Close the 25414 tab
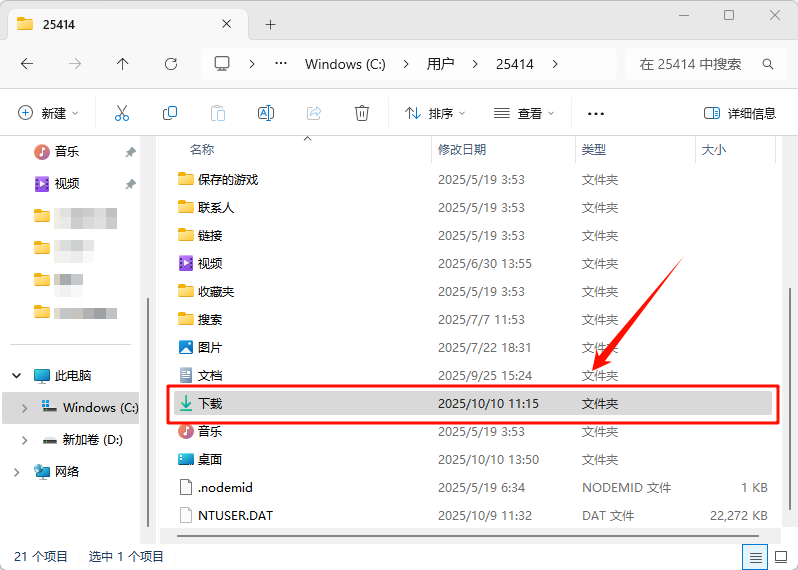 point(227,24)
